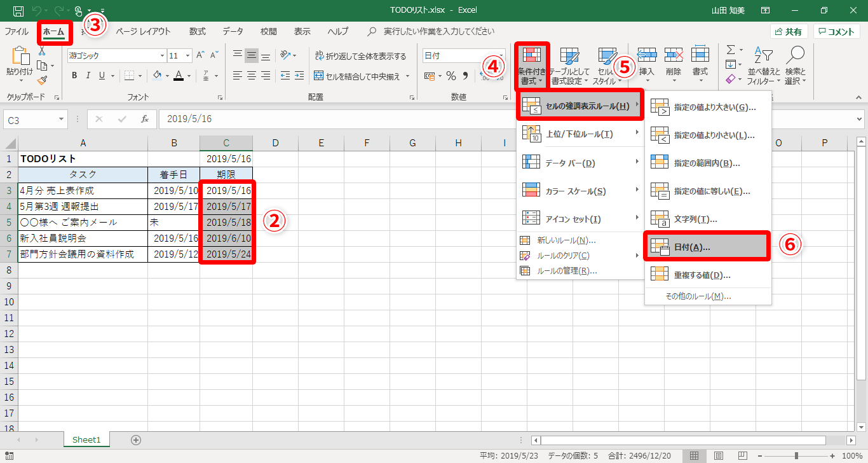Click the Sheet1 sheet tab
868x463 pixels.
pyautogui.click(x=86, y=439)
